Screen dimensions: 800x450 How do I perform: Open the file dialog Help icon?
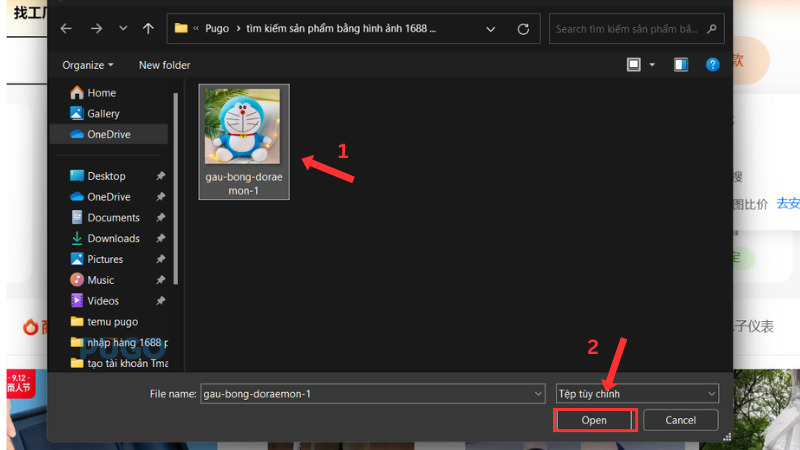713,65
